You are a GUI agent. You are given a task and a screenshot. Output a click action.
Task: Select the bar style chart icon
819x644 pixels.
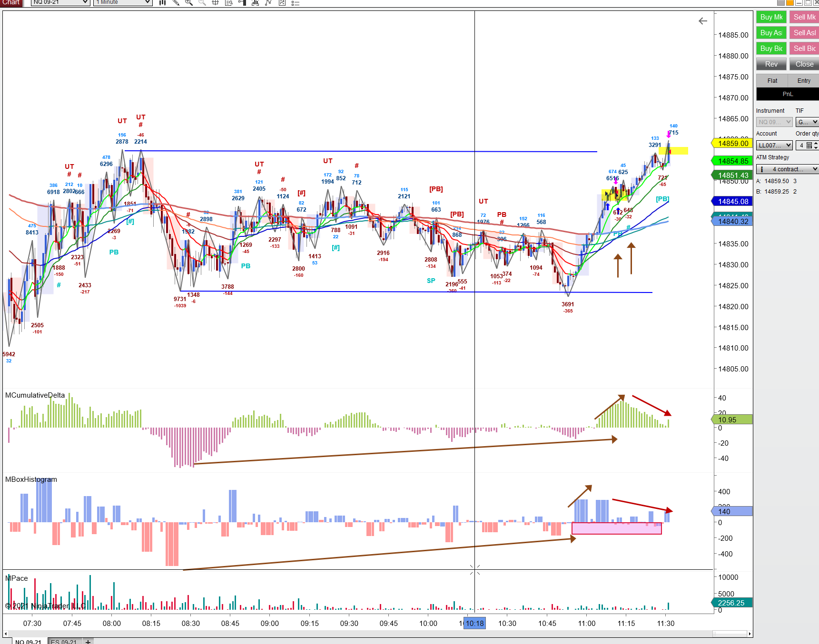click(x=162, y=2)
